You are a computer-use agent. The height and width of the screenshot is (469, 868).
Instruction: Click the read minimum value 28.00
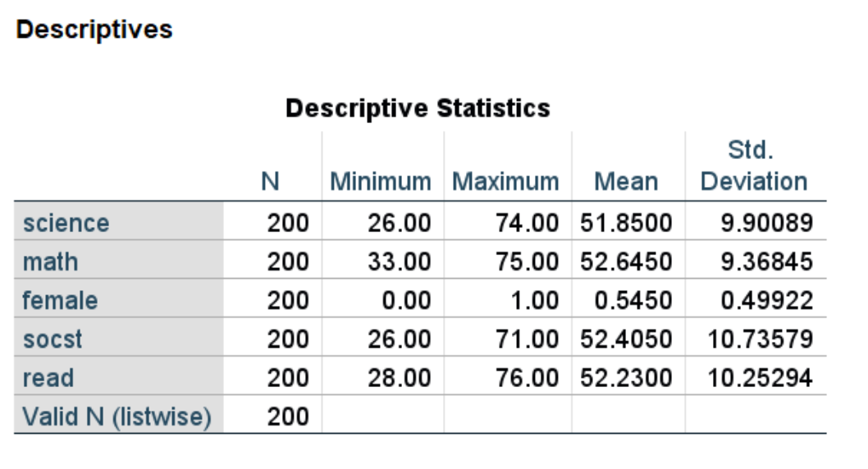coord(400,378)
